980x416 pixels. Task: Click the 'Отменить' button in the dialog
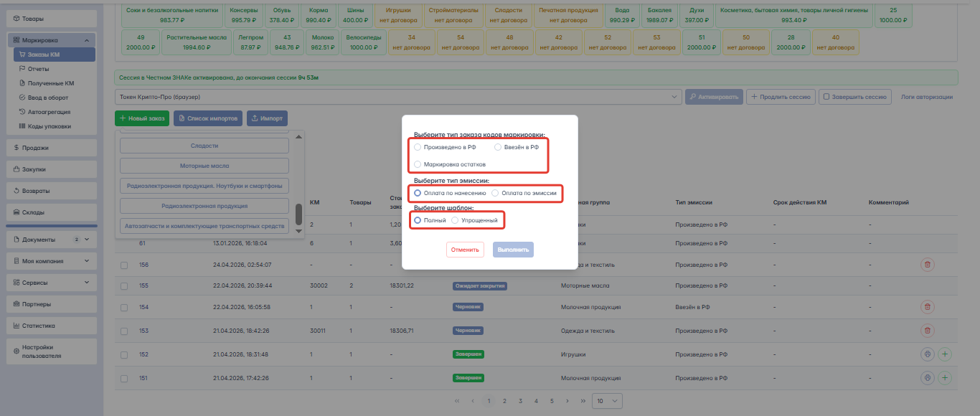point(465,250)
